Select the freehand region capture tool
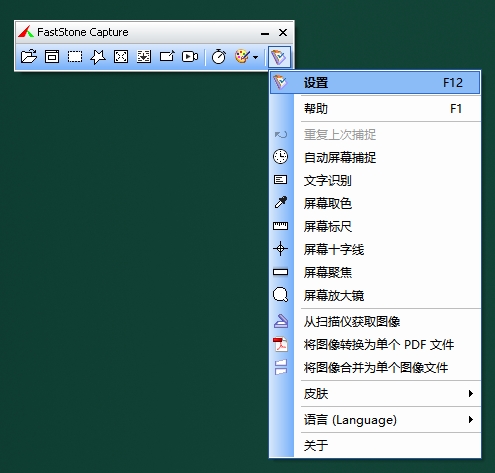Screen dimensions: 495x473 pos(98,57)
